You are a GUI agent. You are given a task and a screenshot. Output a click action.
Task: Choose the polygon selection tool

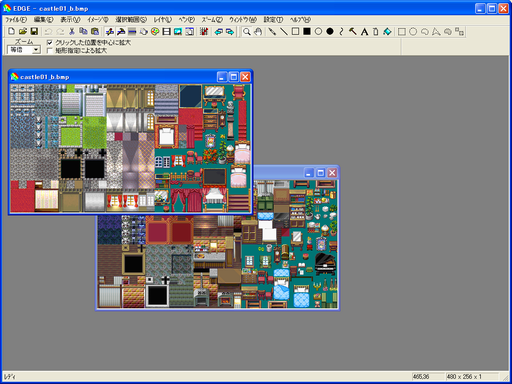pos(436,32)
